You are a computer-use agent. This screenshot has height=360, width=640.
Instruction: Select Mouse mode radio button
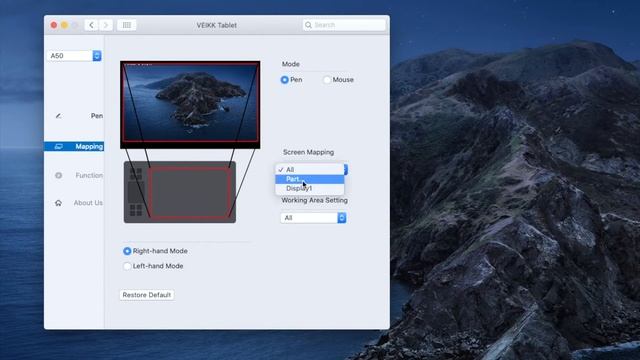point(327,80)
